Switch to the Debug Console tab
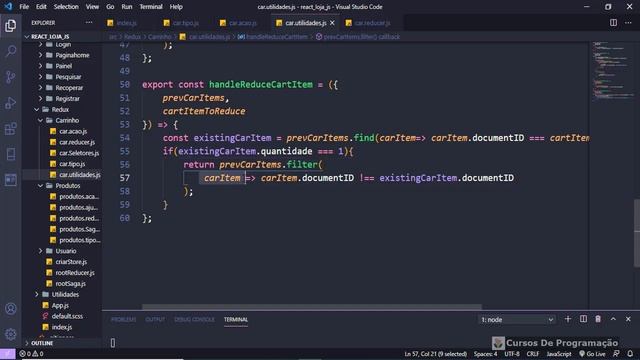This screenshot has width=640, height=360. coord(194,320)
